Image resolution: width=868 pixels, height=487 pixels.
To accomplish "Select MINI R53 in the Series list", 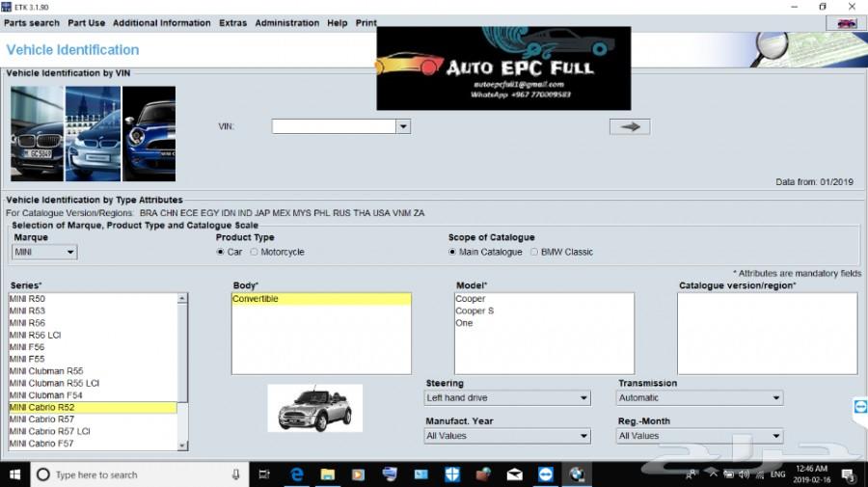I will tap(93, 311).
